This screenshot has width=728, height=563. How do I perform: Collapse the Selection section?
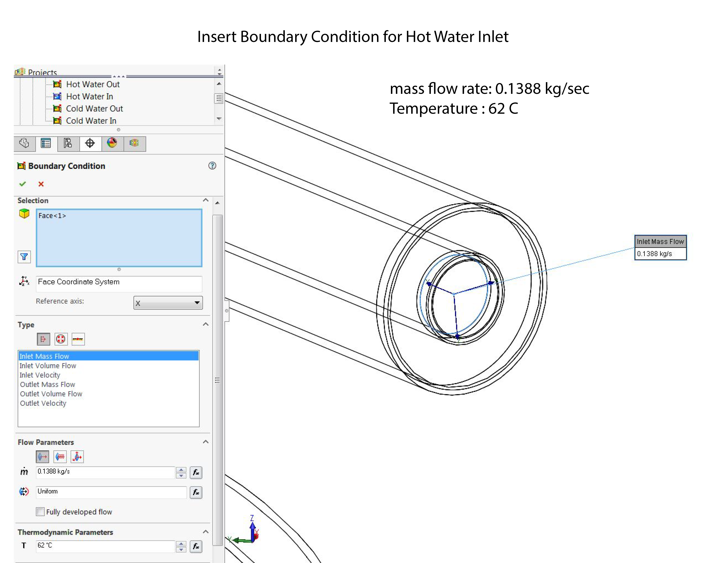click(x=206, y=200)
